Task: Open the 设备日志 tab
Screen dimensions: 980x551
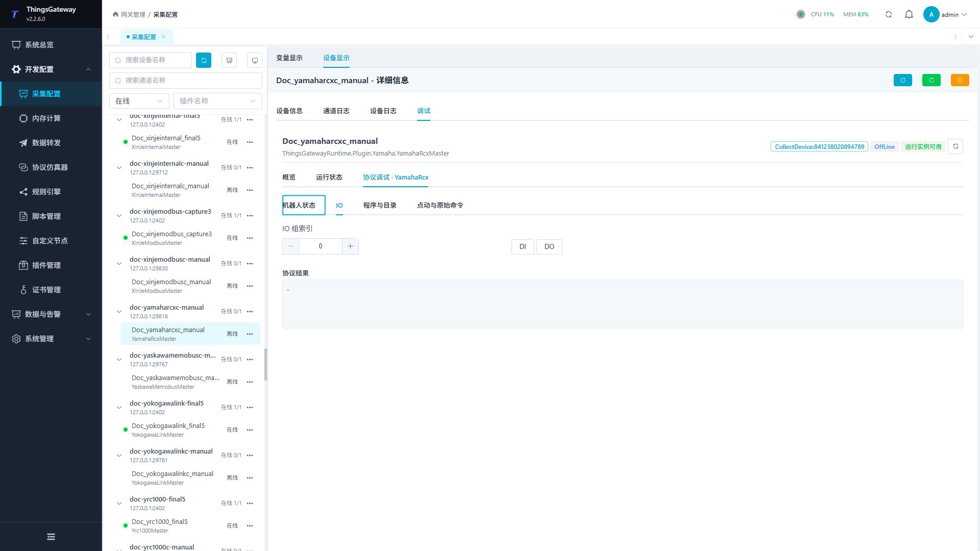Action: coord(383,111)
